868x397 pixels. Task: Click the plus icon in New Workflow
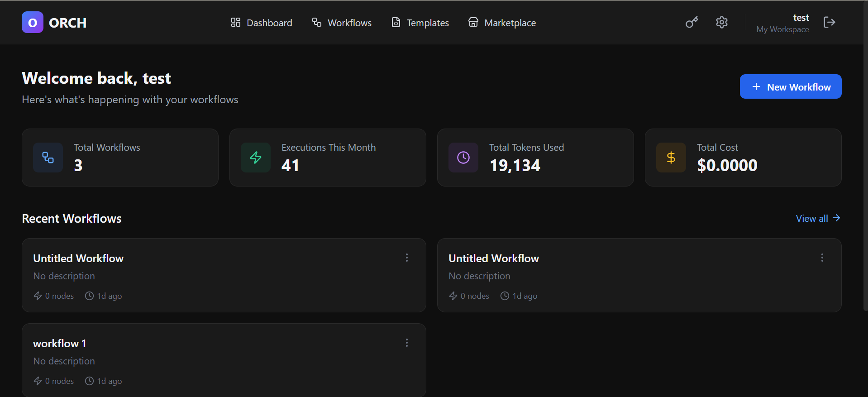(756, 86)
